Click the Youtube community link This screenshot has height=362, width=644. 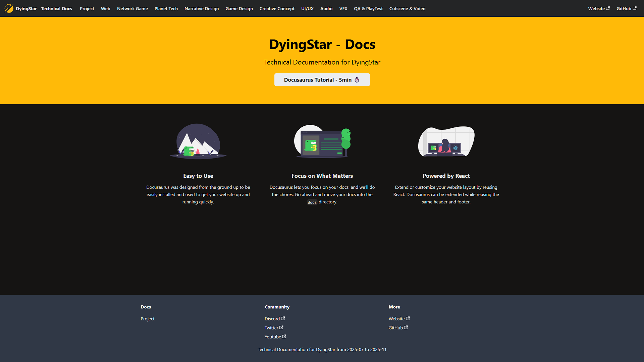pos(273,337)
